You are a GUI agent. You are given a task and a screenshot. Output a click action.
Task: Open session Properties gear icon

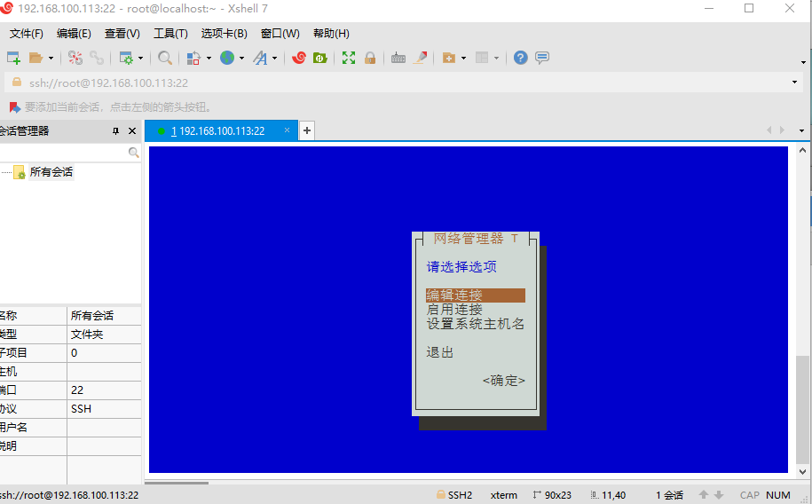(x=126, y=58)
